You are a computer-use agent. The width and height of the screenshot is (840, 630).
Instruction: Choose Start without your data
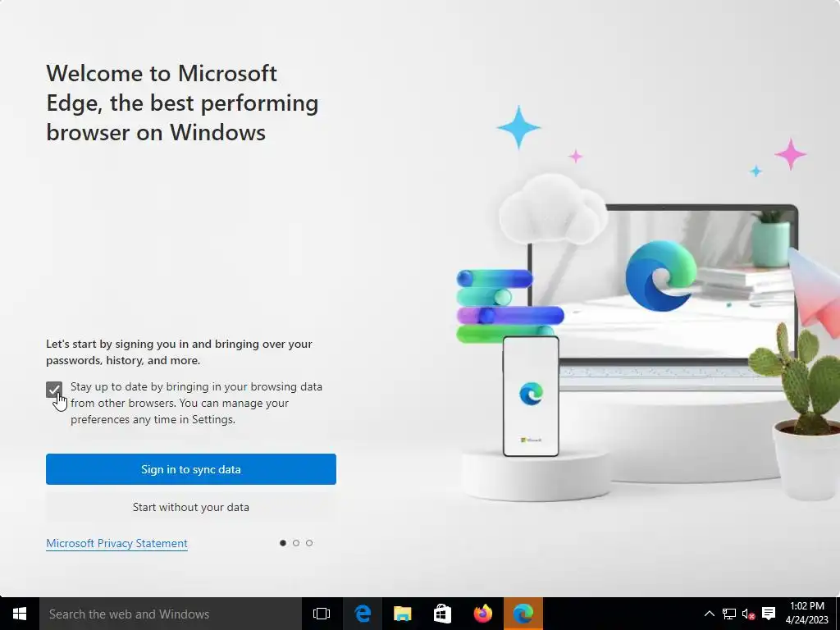point(190,507)
